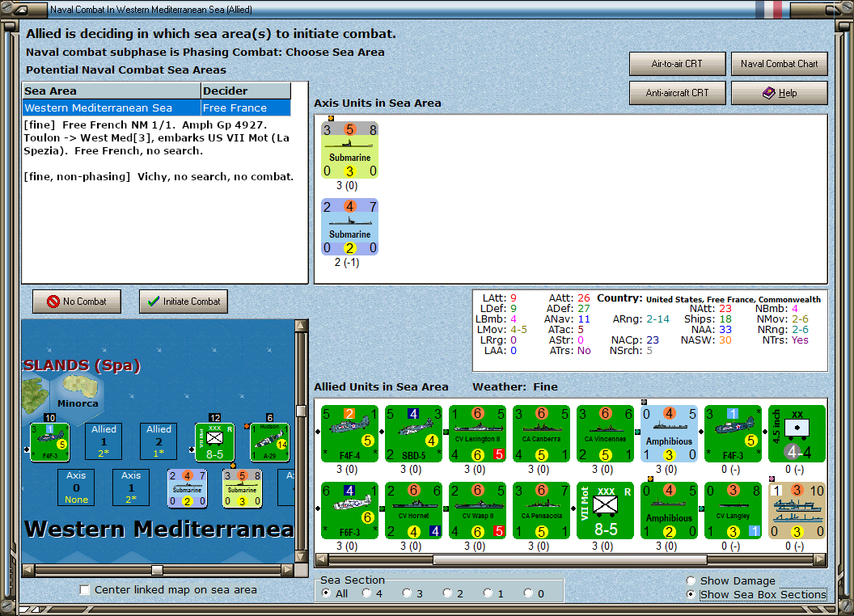Select the F4F-3 counter in the Allied units list

tap(733, 433)
